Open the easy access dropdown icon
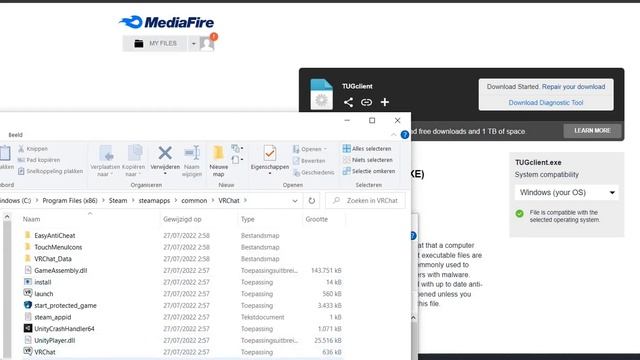This screenshot has height=360, width=640. coord(237,160)
